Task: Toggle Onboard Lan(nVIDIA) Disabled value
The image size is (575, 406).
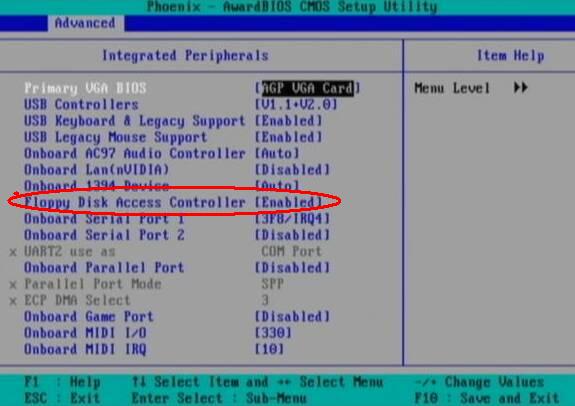Action: [x=292, y=170]
